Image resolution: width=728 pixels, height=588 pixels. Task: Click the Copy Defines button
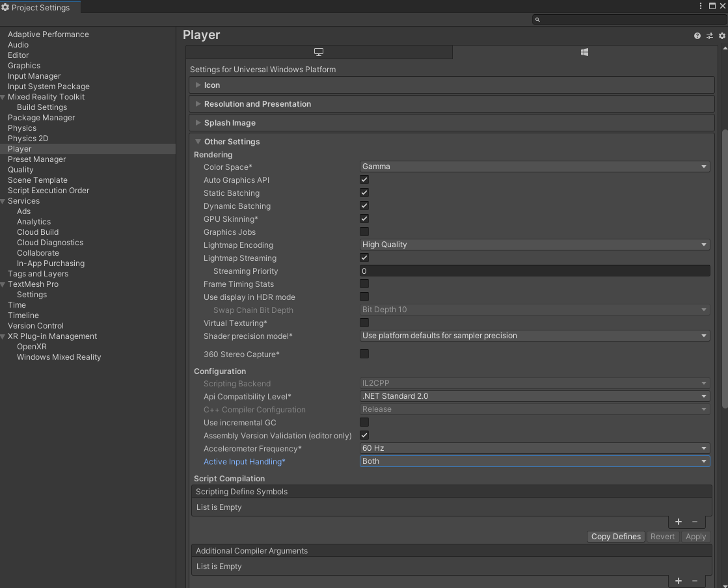(x=616, y=537)
